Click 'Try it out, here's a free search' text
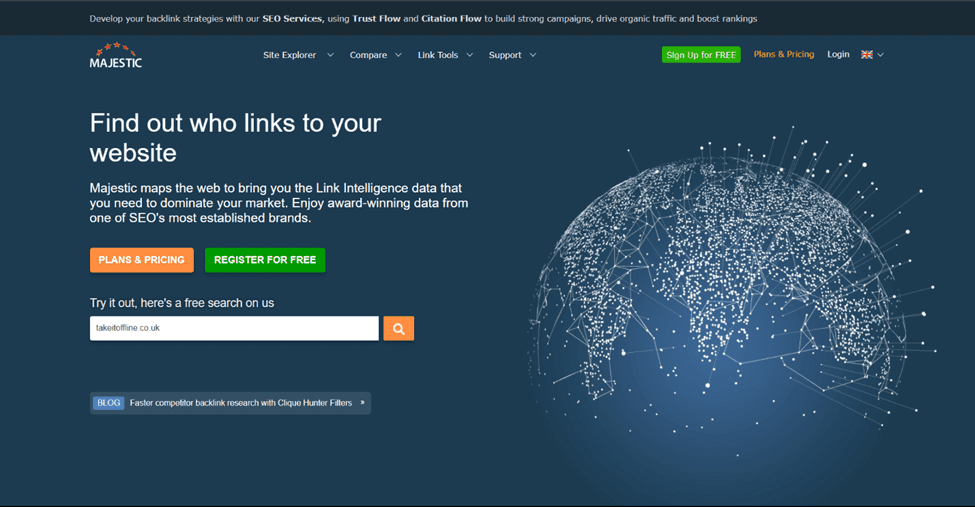The image size is (975, 507). pyautogui.click(x=182, y=303)
